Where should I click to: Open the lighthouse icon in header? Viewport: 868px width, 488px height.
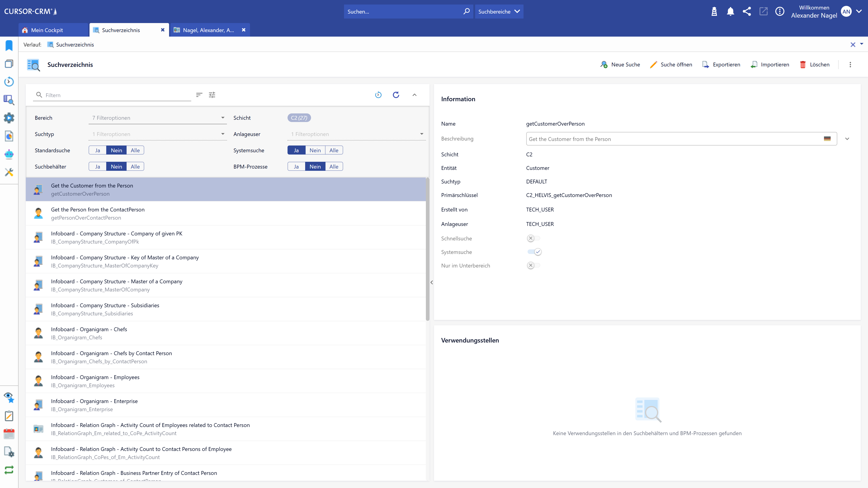pos(714,12)
